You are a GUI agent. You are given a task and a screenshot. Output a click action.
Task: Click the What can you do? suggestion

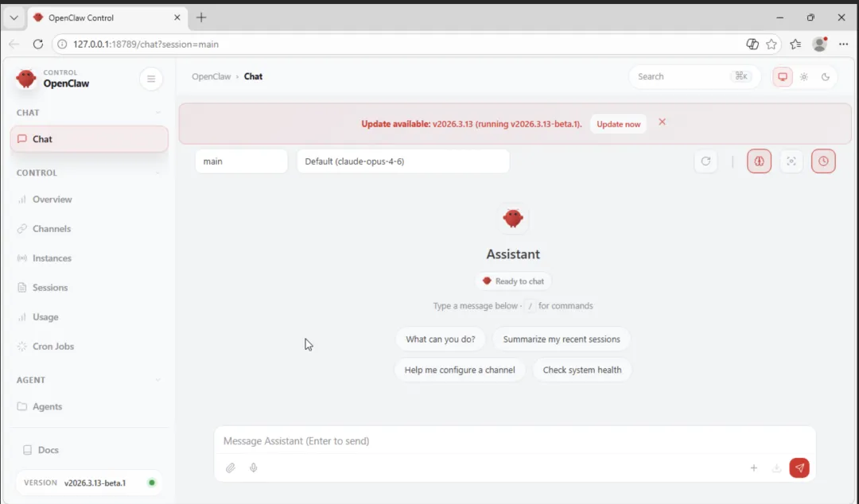click(x=441, y=339)
